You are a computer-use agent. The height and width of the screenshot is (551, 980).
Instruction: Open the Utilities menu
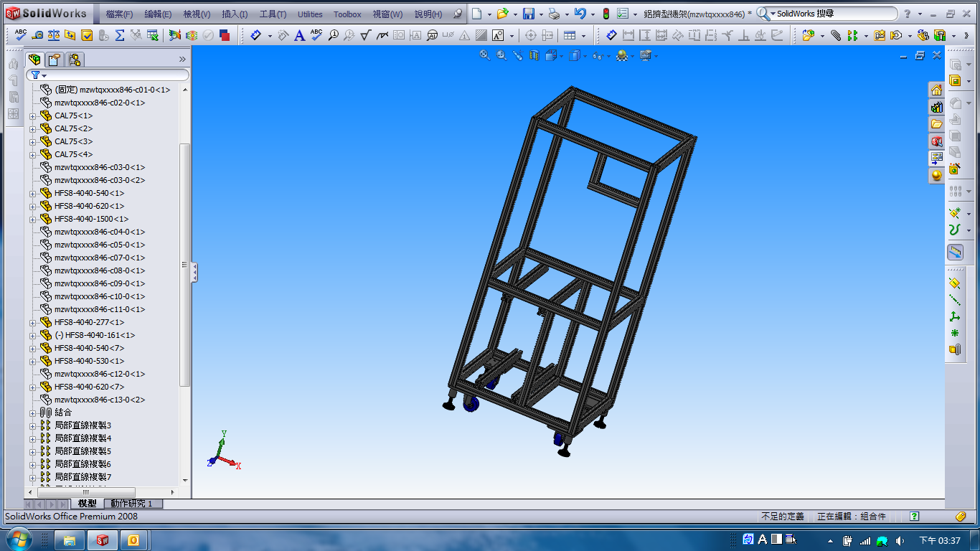coord(310,14)
